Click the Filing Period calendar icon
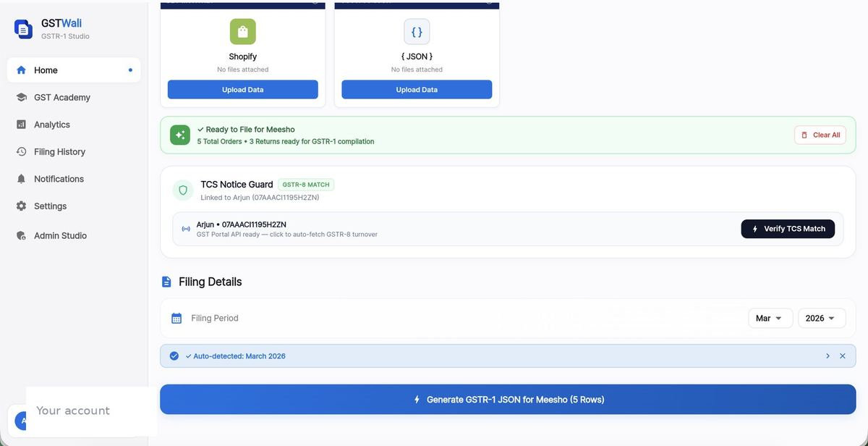 coord(176,319)
